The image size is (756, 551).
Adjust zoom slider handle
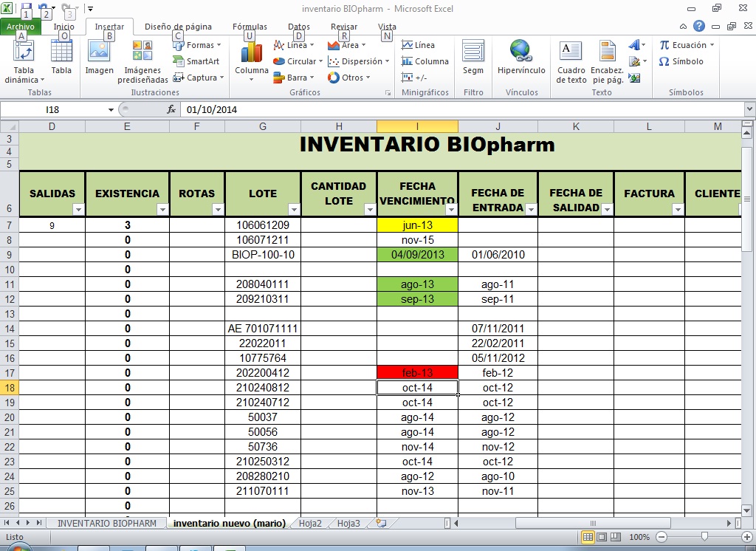click(x=704, y=536)
